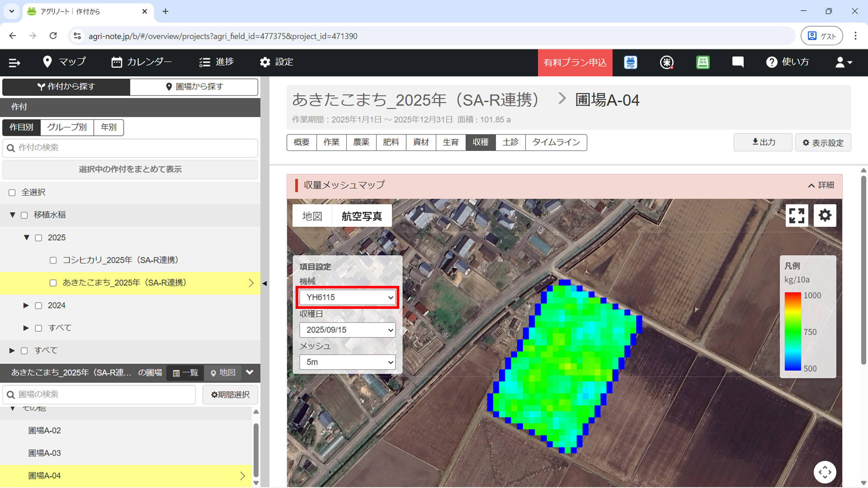Tick the あきたこまち_2025年 checkbox
868x488 pixels.
[x=53, y=283]
